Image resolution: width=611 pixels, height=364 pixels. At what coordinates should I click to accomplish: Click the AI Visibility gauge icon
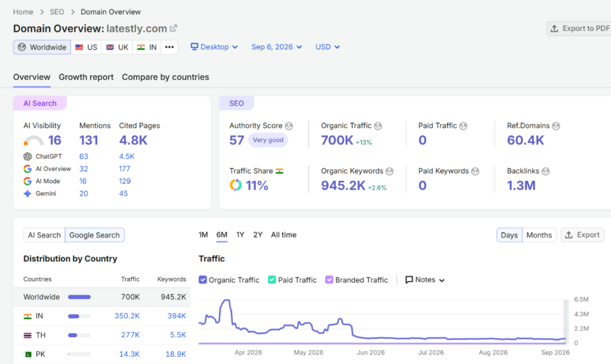[x=33, y=140]
